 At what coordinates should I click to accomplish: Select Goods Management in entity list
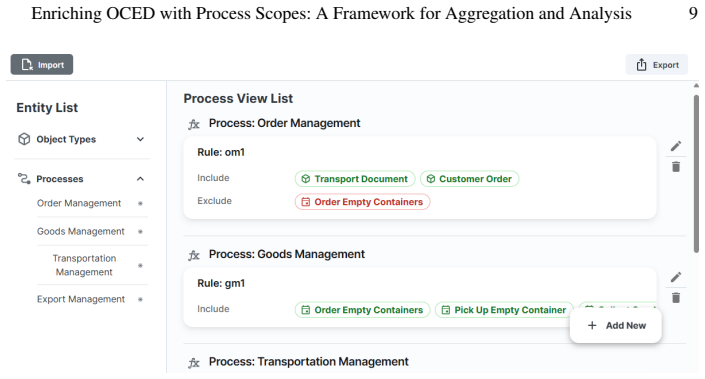[80, 231]
